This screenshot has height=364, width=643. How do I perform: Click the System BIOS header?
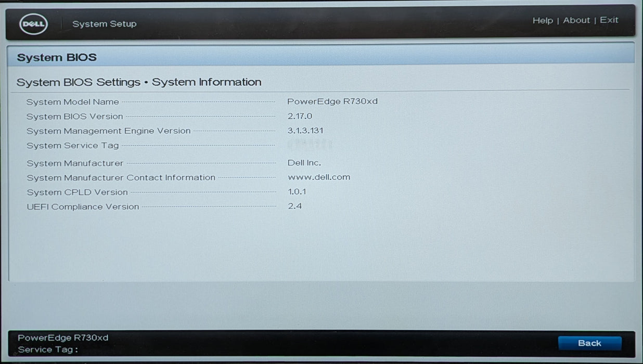click(57, 57)
